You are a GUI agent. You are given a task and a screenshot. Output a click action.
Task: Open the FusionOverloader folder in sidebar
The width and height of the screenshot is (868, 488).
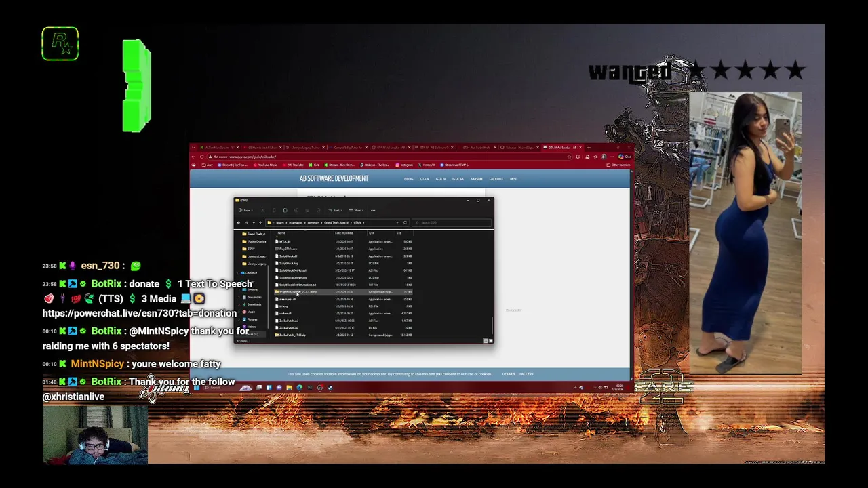coord(253,241)
